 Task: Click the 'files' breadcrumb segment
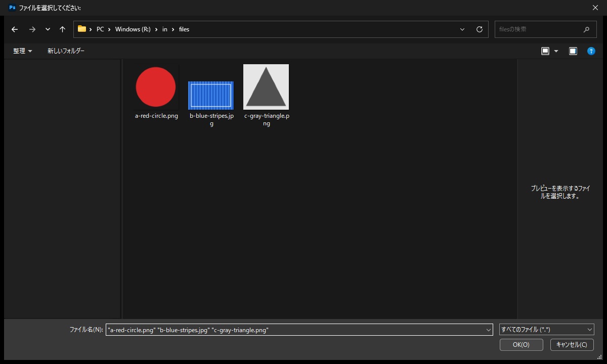pos(184,29)
